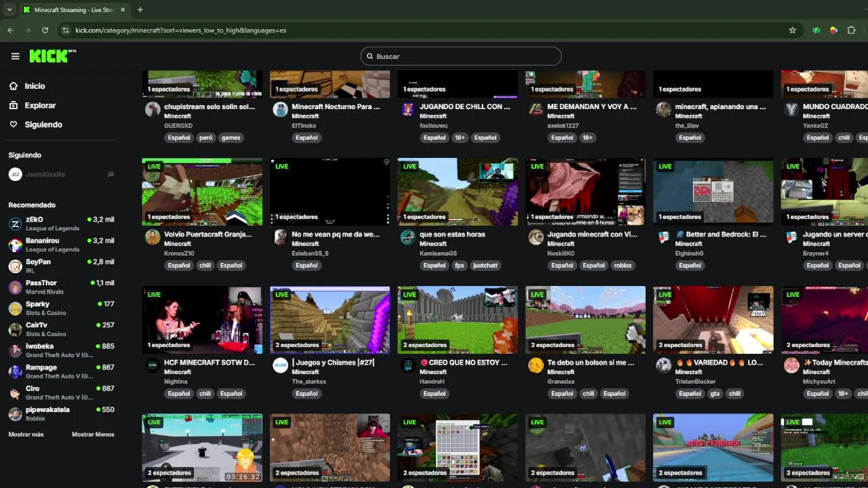Open JeanAlexRo followed channel
This screenshot has height=488, width=868.
(61, 174)
